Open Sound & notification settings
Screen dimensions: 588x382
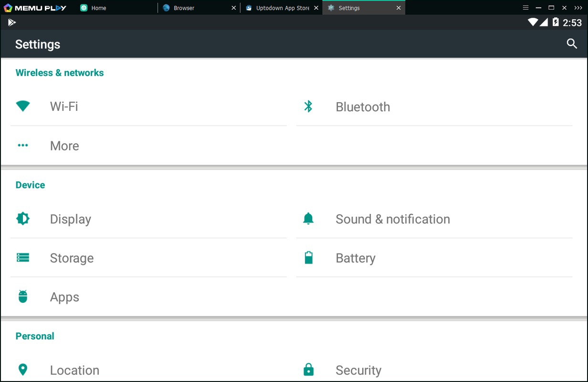point(434,219)
